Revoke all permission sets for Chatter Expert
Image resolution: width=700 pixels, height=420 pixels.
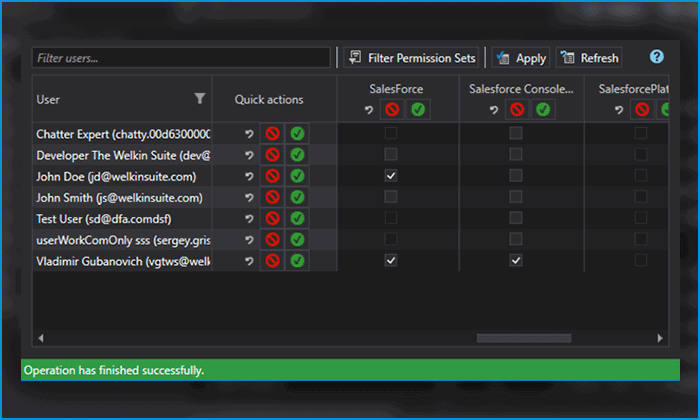tap(272, 133)
